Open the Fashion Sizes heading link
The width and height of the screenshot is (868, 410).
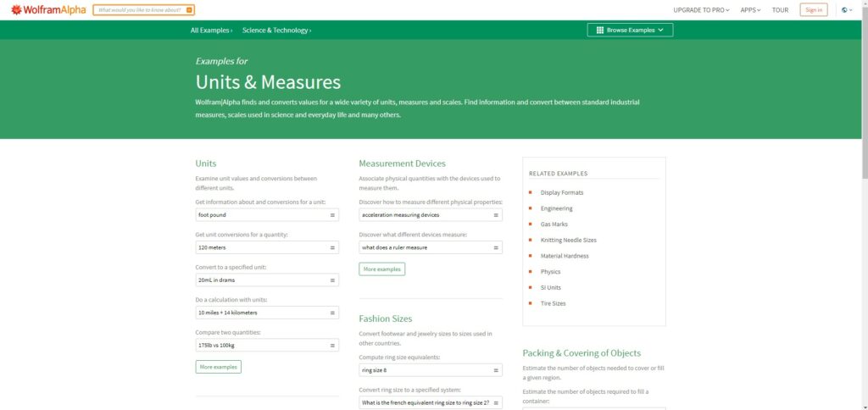[x=386, y=319]
